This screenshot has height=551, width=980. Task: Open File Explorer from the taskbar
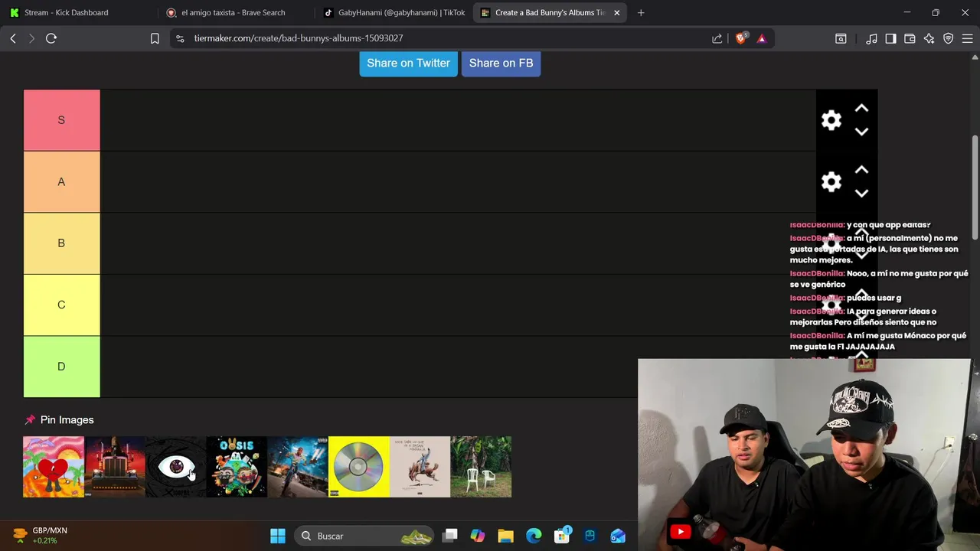[505, 536]
